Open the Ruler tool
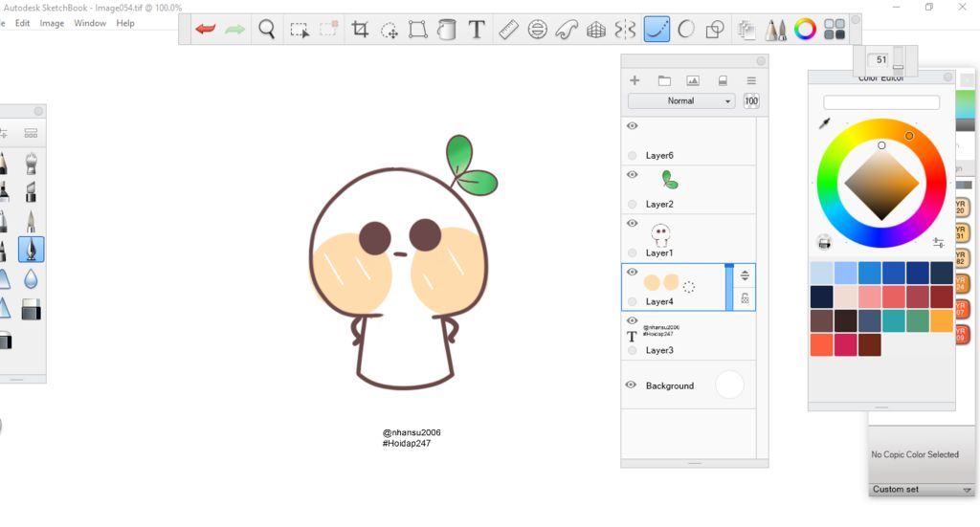This screenshot has height=527, width=980. pos(508,30)
